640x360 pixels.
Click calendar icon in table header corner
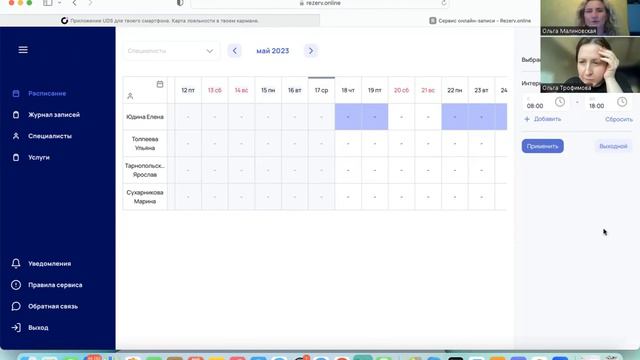(x=160, y=84)
